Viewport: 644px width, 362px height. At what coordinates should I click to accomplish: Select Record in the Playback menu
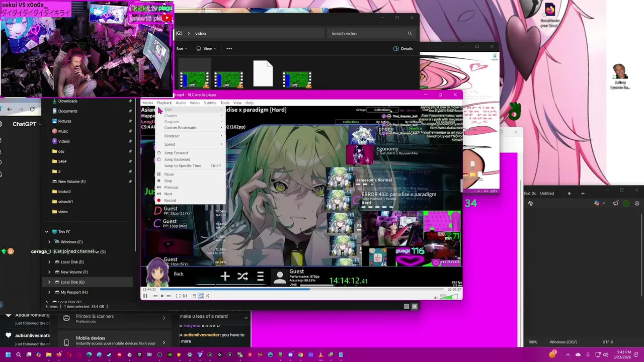(190, 201)
